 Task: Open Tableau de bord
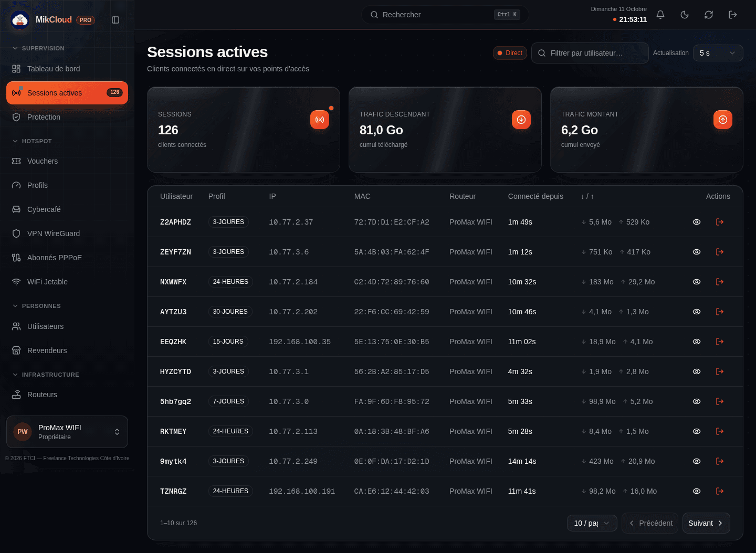click(67, 69)
